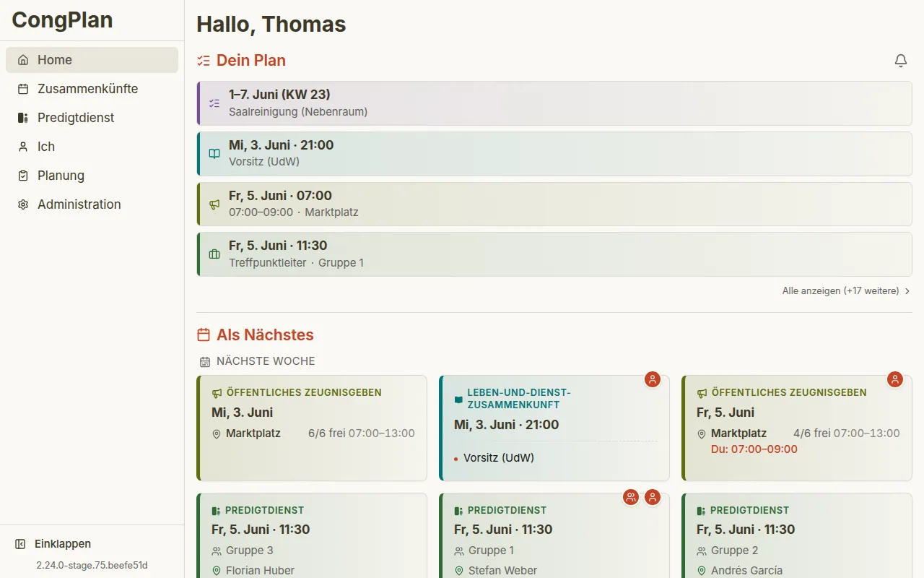
Task: Open the Predigtdienst Gruppe 3 card
Action: tap(312, 536)
